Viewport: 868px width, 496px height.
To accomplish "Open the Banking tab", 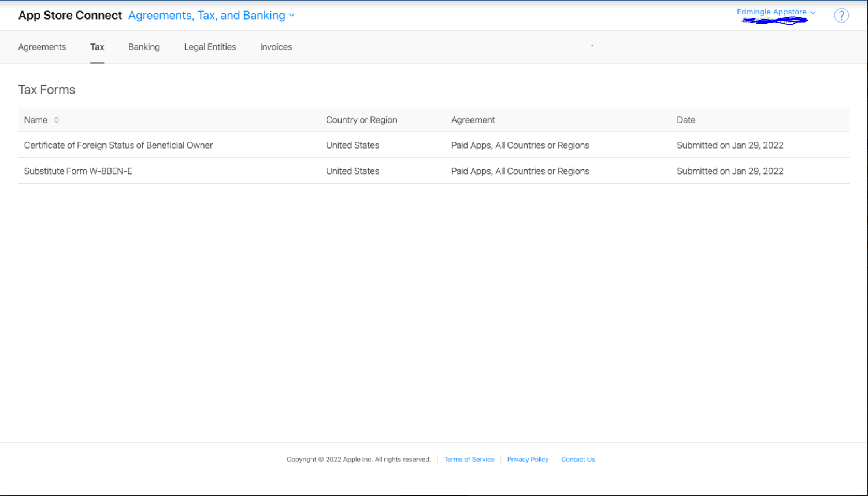I will coord(144,47).
